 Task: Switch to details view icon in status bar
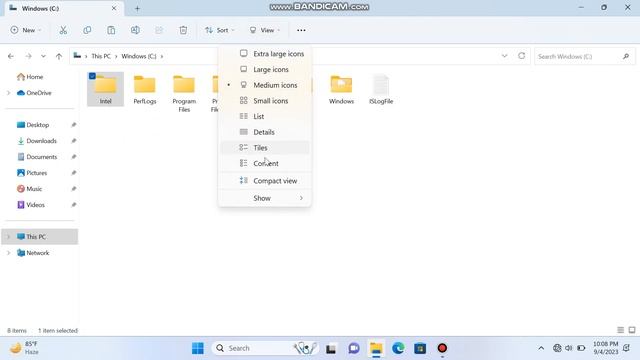pyautogui.click(x=620, y=330)
